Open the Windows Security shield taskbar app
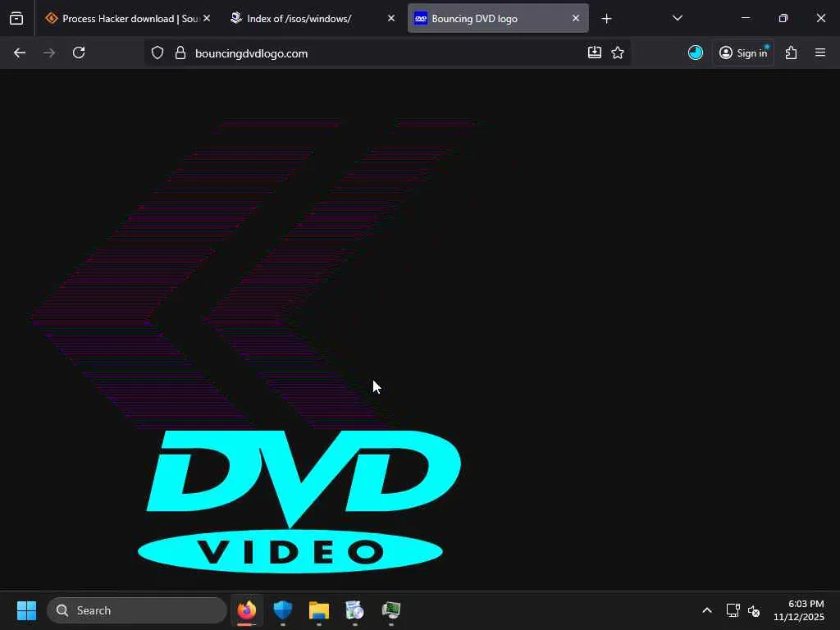Image resolution: width=840 pixels, height=630 pixels. [282, 610]
